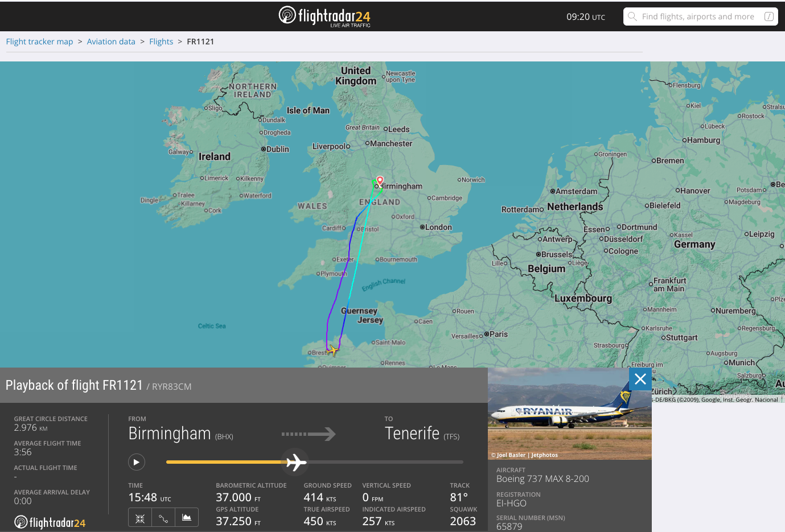Click the Birmingham origin airport name
The width and height of the screenshot is (785, 532).
pyautogui.click(x=170, y=434)
